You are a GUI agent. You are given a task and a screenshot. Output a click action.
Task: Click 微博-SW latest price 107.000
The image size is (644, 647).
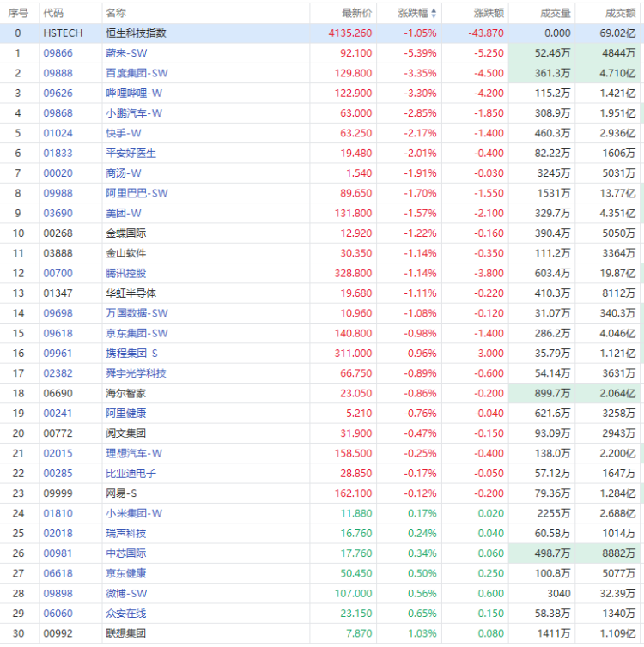(x=354, y=593)
